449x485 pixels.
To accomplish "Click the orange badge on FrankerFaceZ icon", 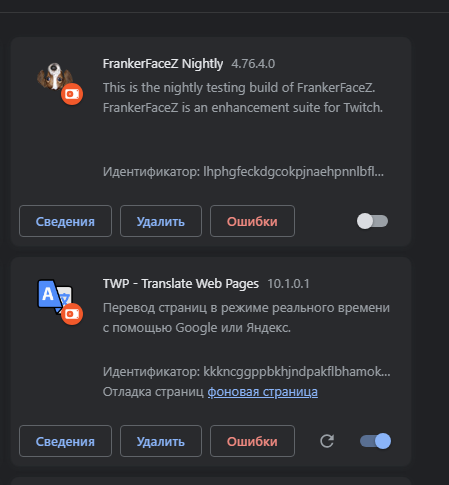I will click(x=72, y=94).
